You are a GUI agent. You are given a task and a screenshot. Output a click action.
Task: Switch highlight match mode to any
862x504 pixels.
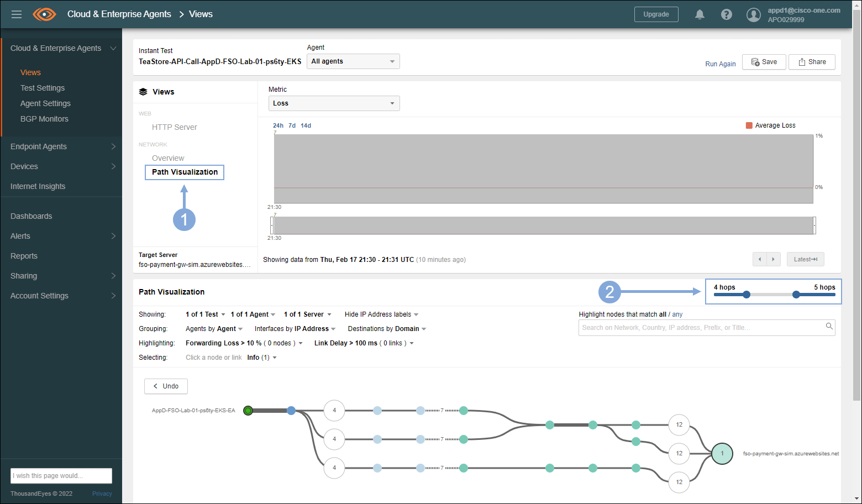[x=677, y=314]
